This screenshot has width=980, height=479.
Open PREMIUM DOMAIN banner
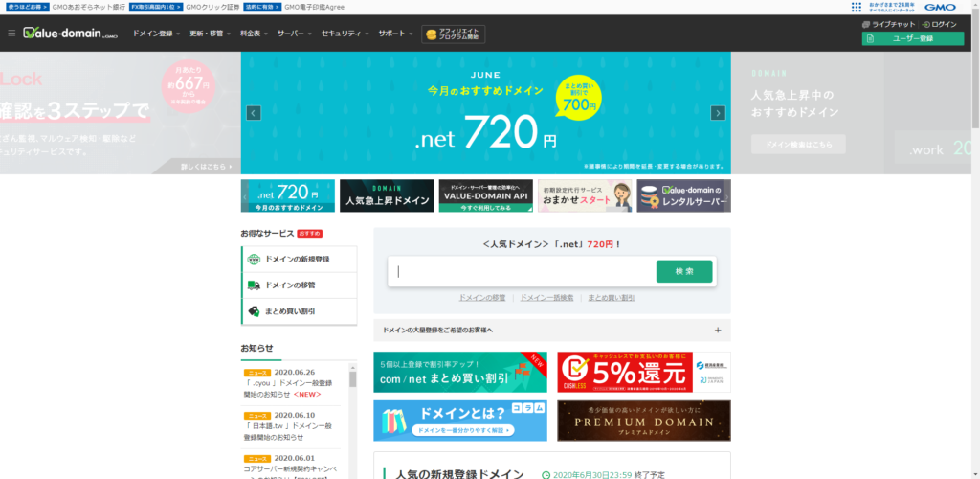coord(644,421)
